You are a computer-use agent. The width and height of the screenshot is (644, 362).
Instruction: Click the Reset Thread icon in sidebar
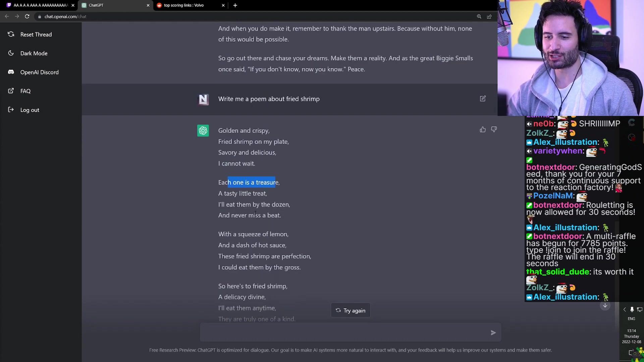(x=11, y=34)
